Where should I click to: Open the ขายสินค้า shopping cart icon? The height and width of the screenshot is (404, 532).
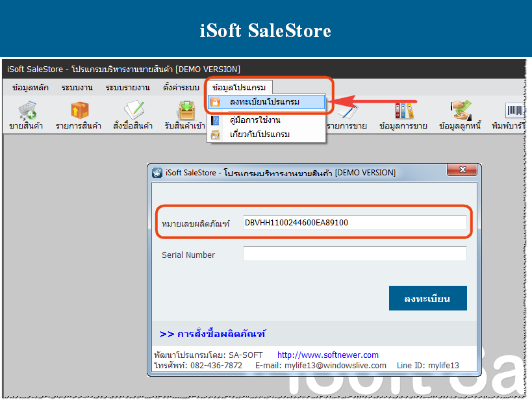[x=27, y=110]
